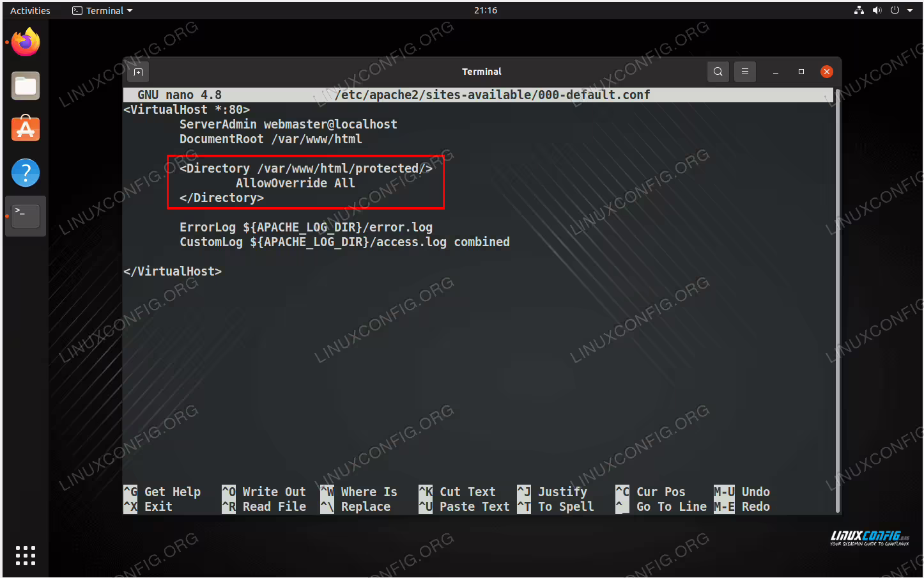Maximize the Terminal window
Screen dimensions: 924x578
pos(801,72)
